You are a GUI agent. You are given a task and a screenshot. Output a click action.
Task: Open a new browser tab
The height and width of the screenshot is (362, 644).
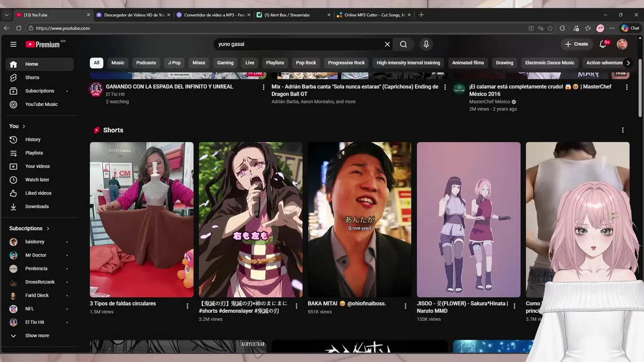click(x=421, y=15)
